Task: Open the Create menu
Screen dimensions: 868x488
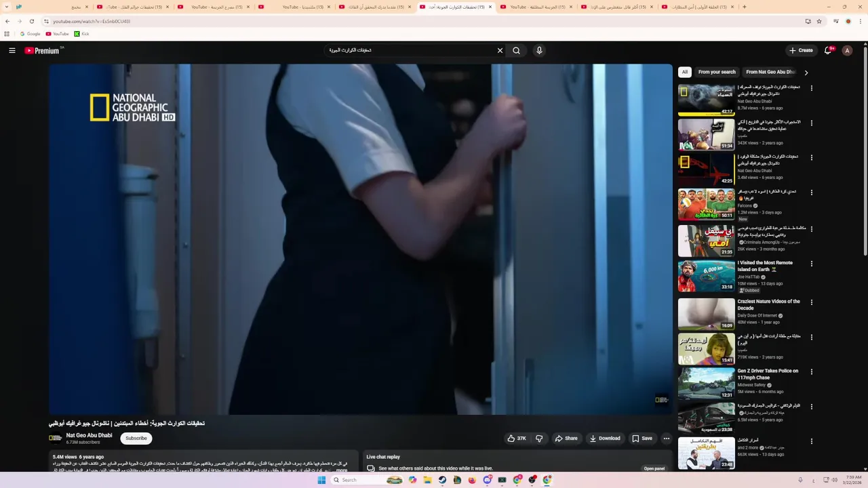Action: [801, 50]
